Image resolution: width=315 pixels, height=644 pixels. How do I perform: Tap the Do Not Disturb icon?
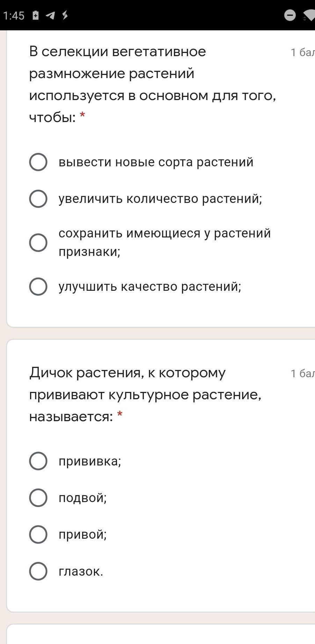[290, 15]
